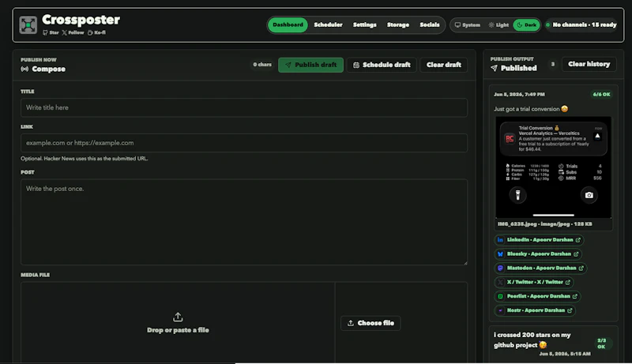The width and height of the screenshot is (632, 364).
Task: Click the published count badge '3'
Action: click(552, 64)
